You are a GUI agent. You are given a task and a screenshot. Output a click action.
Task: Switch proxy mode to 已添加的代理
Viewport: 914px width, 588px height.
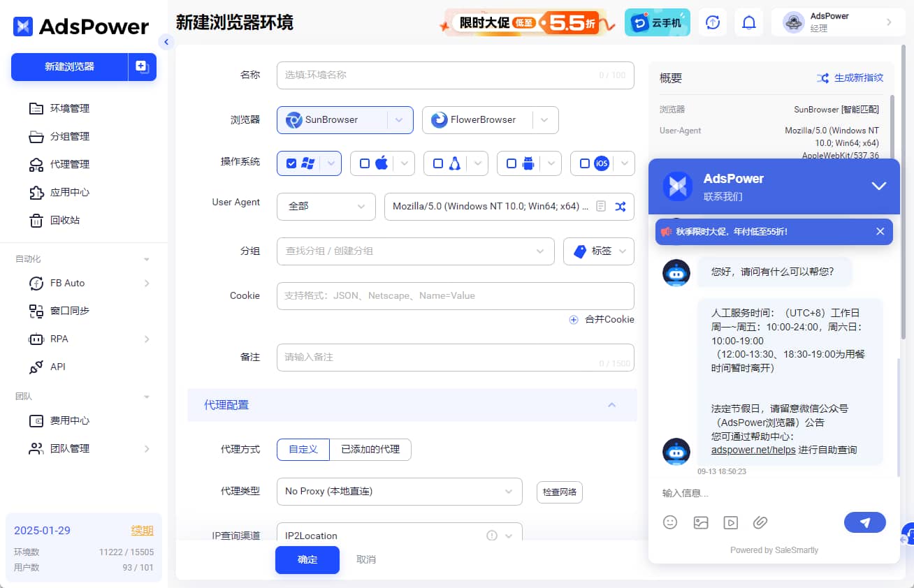click(x=371, y=449)
